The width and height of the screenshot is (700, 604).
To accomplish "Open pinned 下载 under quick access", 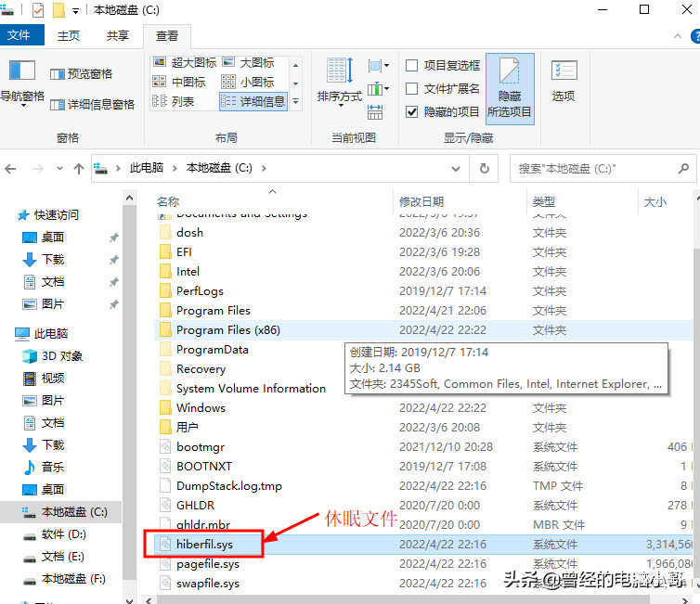I will pos(52,260).
